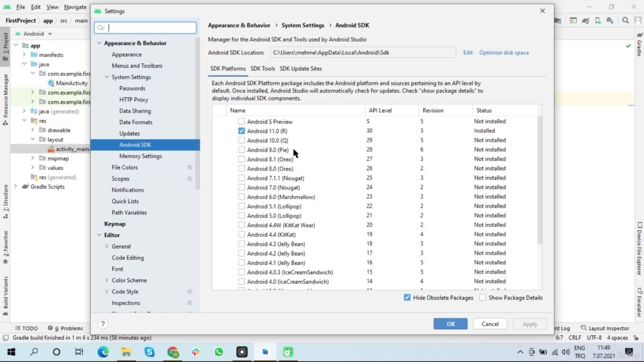Click the settings help question mark icon
Screen dimensions: 644x362
click(103, 324)
